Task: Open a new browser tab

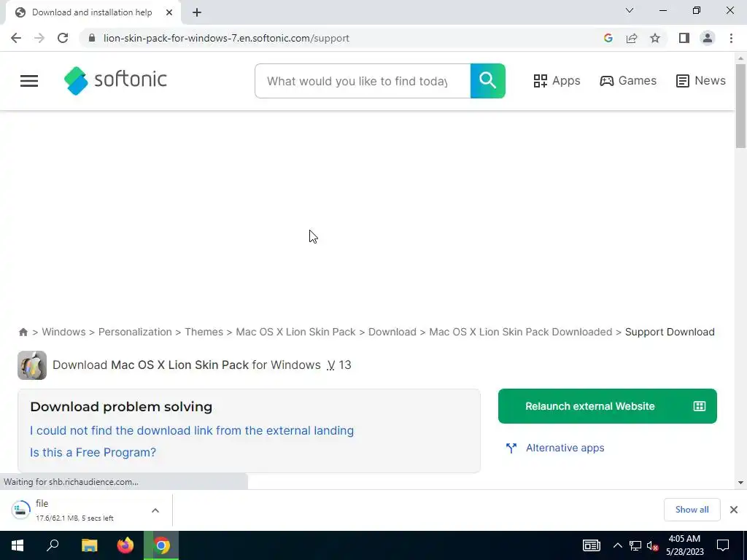Action: pyautogui.click(x=197, y=12)
